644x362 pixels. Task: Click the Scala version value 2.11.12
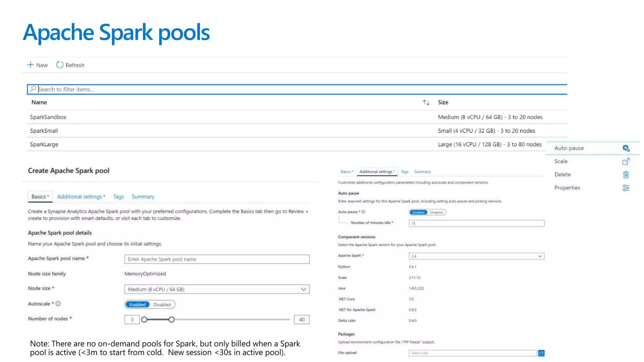tap(414, 277)
